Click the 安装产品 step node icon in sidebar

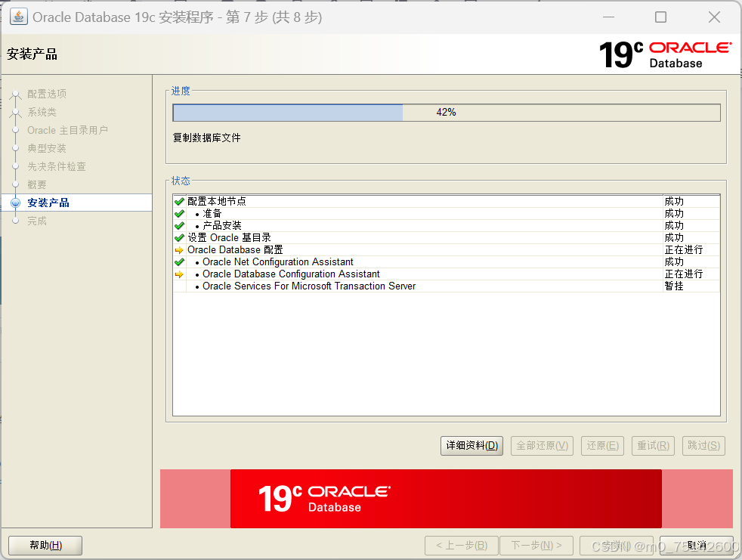[16, 203]
